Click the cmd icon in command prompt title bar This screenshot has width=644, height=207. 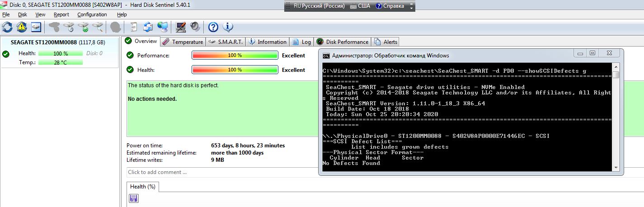point(325,56)
